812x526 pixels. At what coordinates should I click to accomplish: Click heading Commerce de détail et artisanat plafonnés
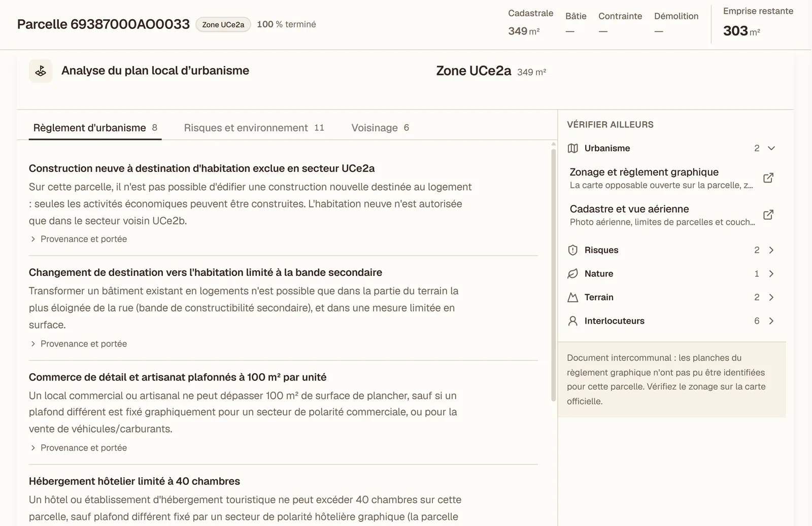(x=178, y=377)
